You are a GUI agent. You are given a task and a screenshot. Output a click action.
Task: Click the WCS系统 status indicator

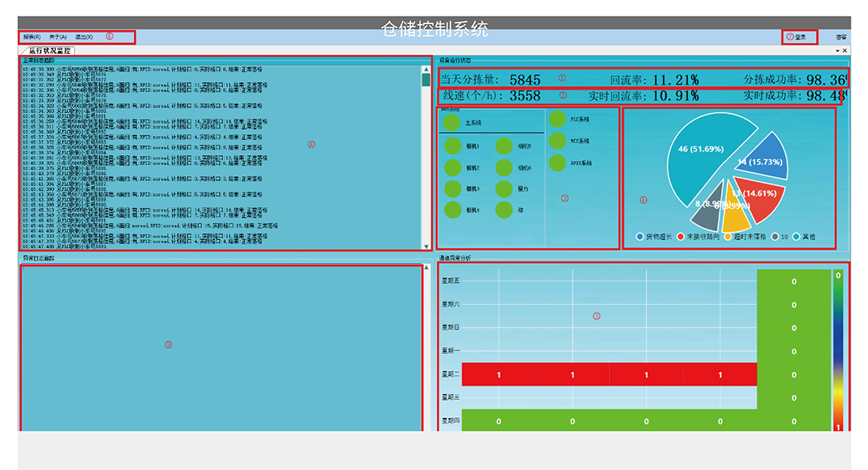point(558,141)
